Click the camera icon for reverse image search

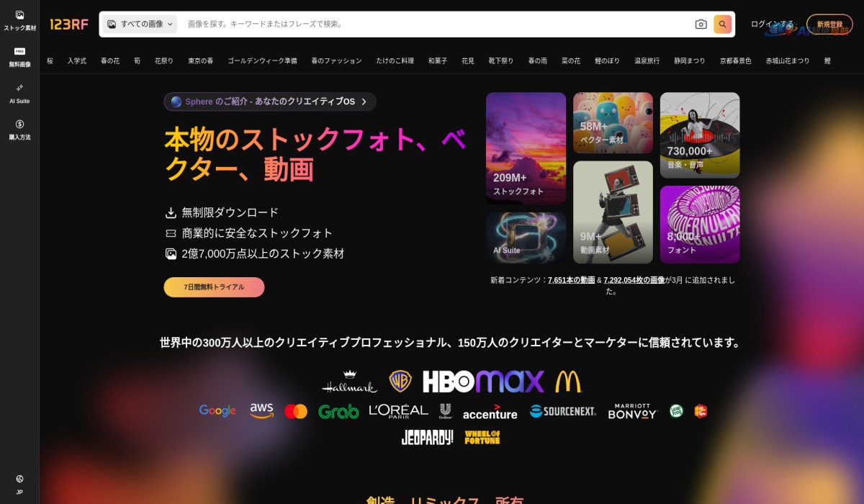(701, 24)
